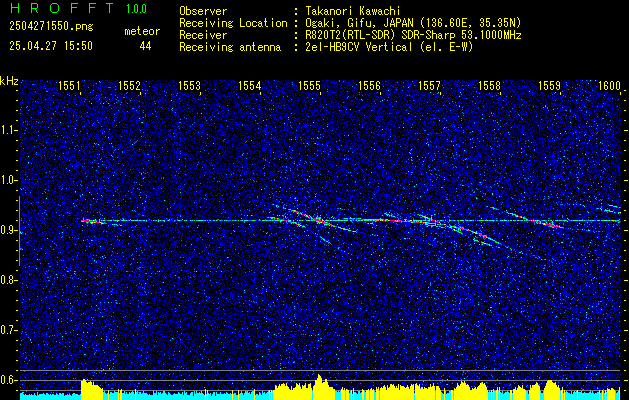Click the 0.9 frequency axis label
The image size is (629, 400).
click(8, 230)
